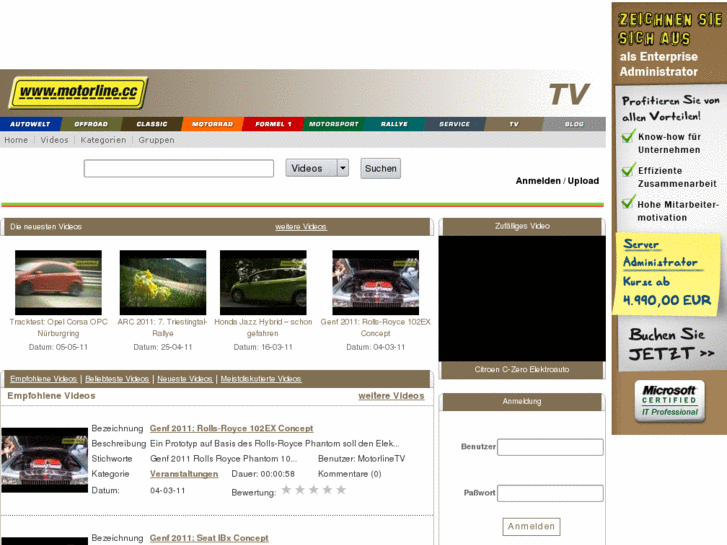This screenshot has height=545, width=727.
Task: Go to Home in submenu
Action: click(16, 140)
